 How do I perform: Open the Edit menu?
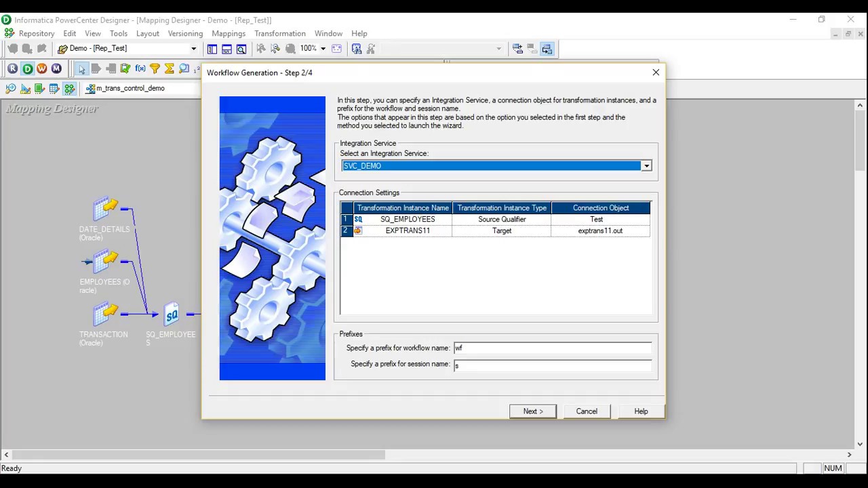point(70,33)
